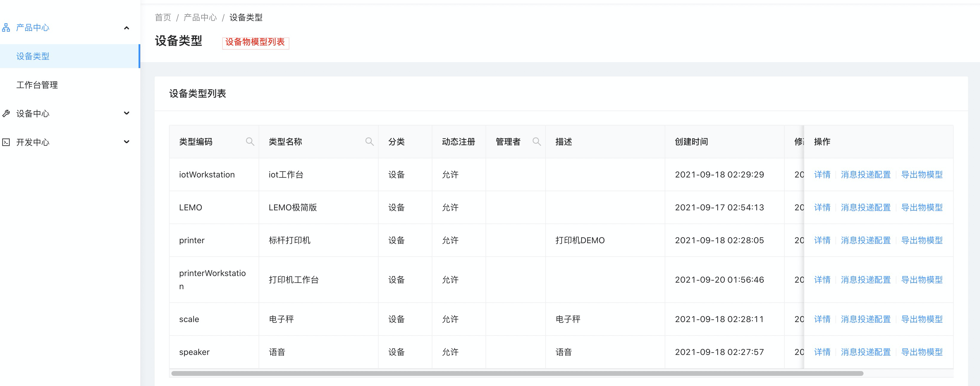Select 设备类型 in the sidebar
The width and height of the screenshot is (980, 386).
[33, 56]
